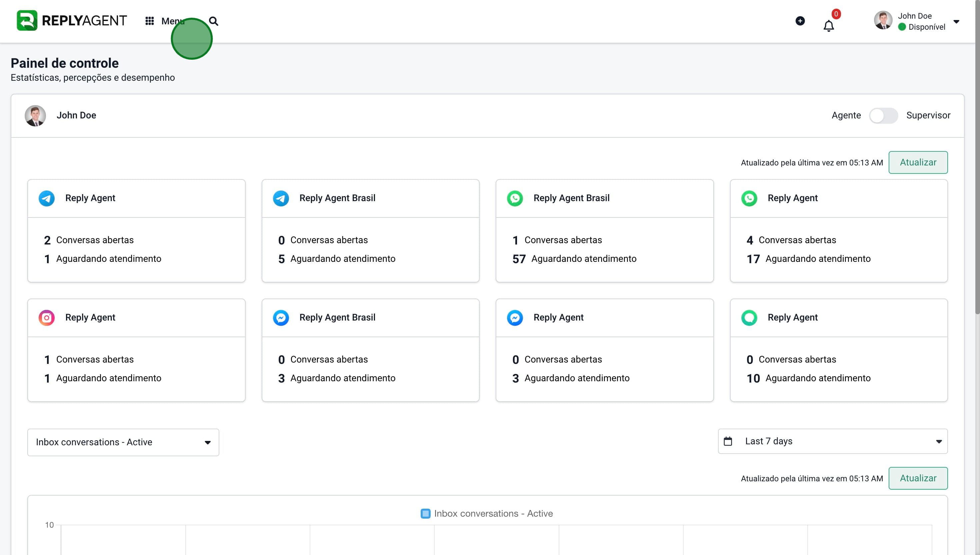Click Telegram icon on Reply Agent card
This screenshot has width=980, height=555.
click(x=46, y=198)
